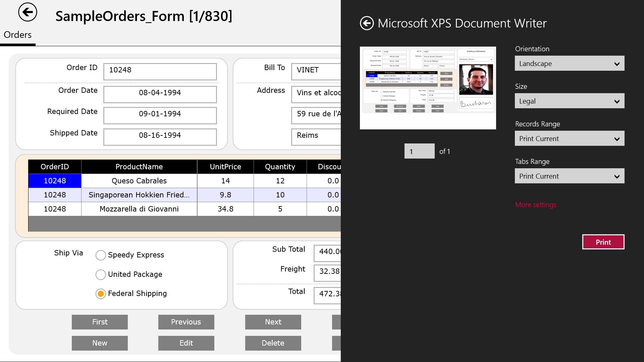644x362 pixels.
Task: Select the Queso Cabrales row in grid
Action: click(139, 181)
